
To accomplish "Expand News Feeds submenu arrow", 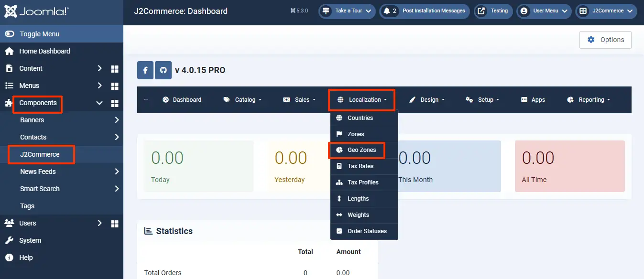I will coord(117,172).
